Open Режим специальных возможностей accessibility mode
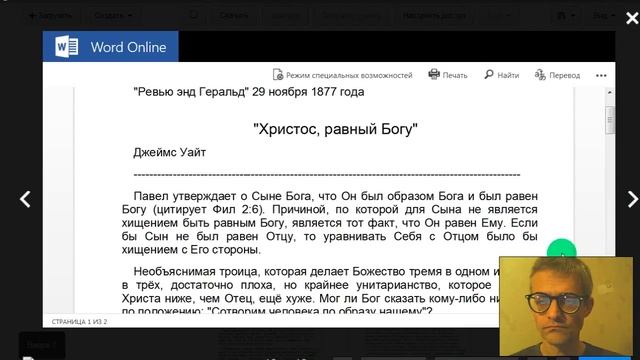Viewport: 640px width, 360px height. point(342,75)
